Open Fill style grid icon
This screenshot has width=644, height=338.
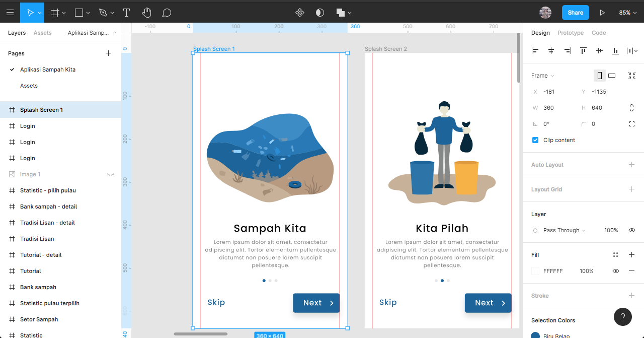coord(615,255)
